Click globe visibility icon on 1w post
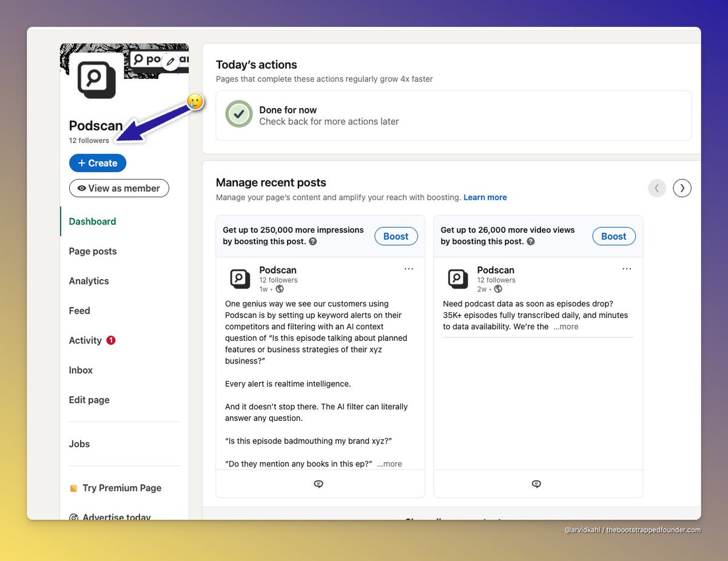728x561 pixels. 280,289
